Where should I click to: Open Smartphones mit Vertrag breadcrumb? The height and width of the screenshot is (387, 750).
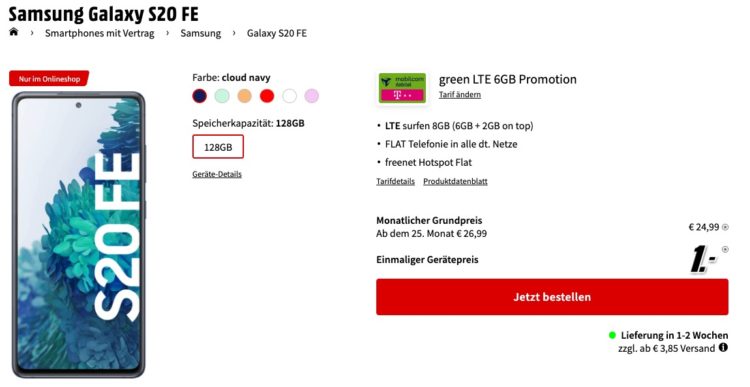[x=99, y=33]
